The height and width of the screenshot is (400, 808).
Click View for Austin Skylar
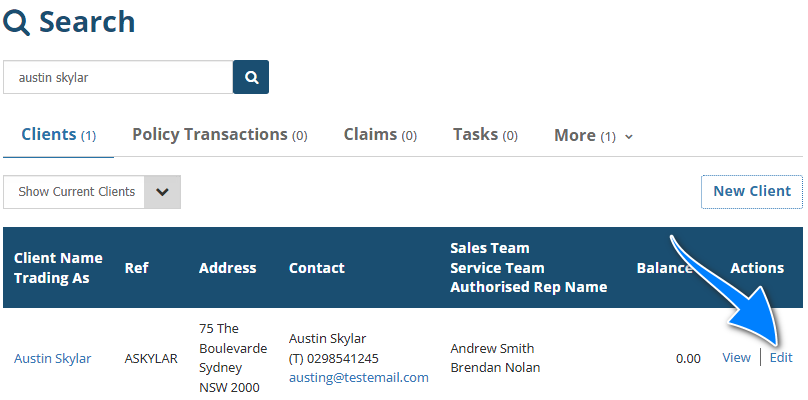click(x=736, y=357)
